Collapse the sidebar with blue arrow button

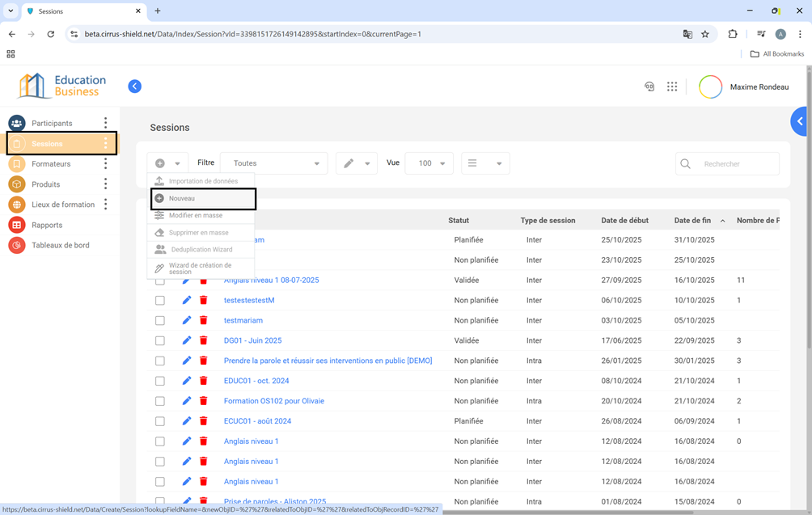tap(135, 87)
